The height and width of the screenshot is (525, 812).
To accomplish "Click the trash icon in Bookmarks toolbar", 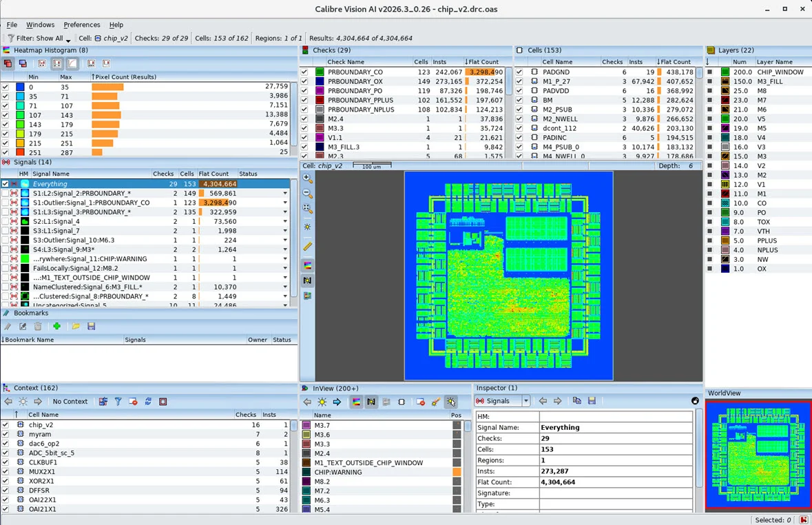I will [x=38, y=327].
